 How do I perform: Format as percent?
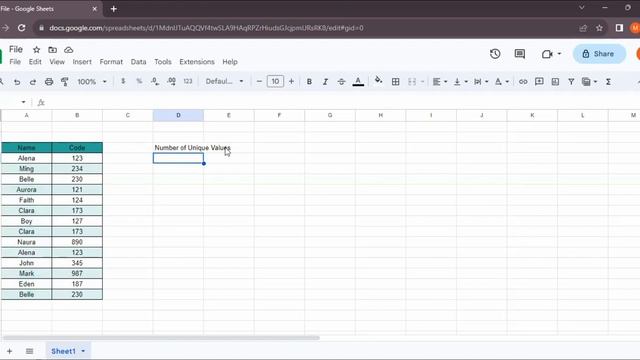click(139, 81)
